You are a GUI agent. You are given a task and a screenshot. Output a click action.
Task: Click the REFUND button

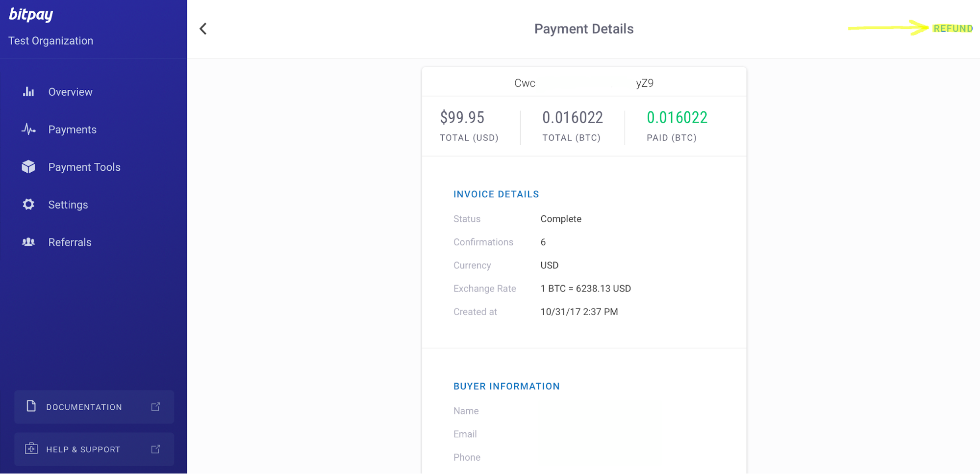[x=953, y=28]
